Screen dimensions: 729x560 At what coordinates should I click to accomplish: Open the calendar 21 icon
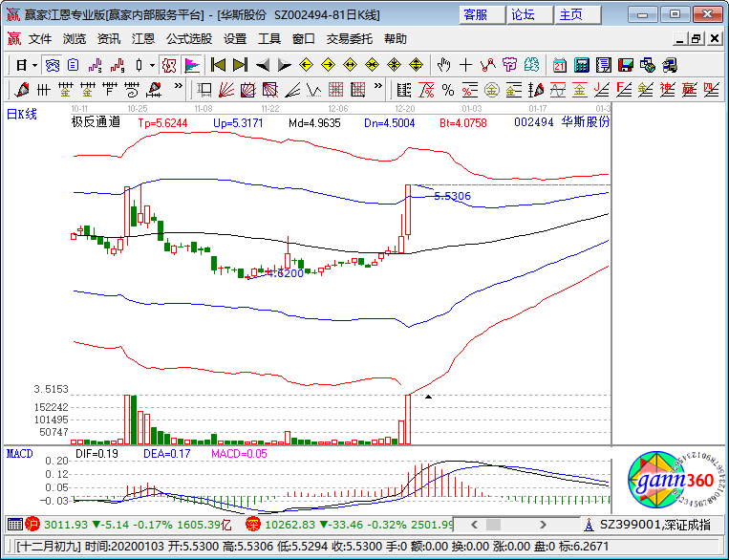click(559, 65)
